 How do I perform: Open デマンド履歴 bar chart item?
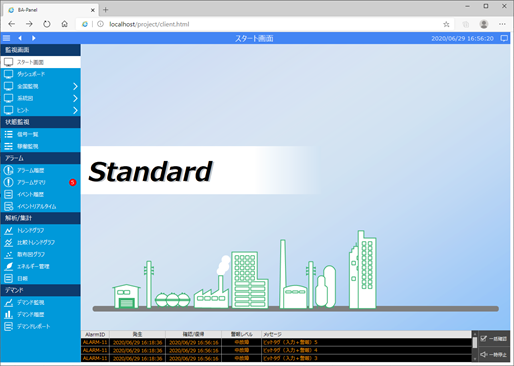tap(41, 314)
